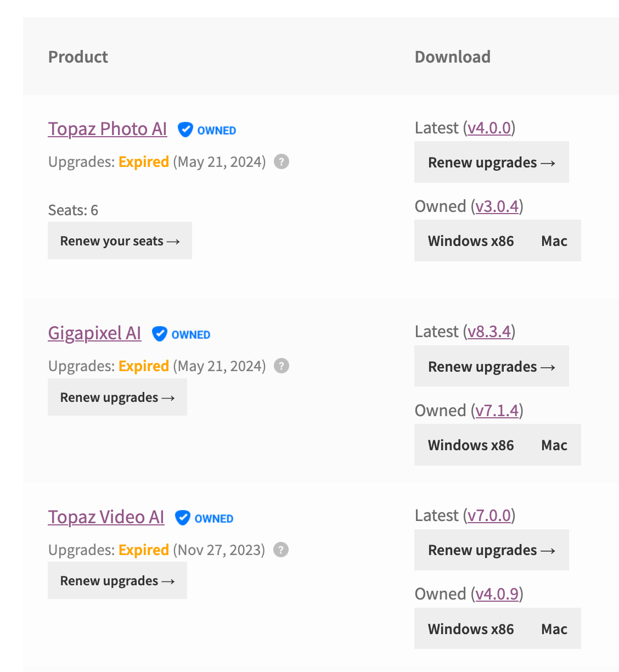Open the v8.3.4 latest version link
Image resolution: width=619 pixels, height=672 pixels.
(489, 332)
